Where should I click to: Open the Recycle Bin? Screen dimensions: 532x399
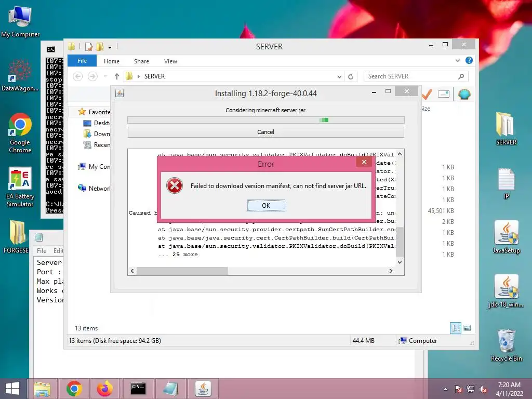(506, 345)
